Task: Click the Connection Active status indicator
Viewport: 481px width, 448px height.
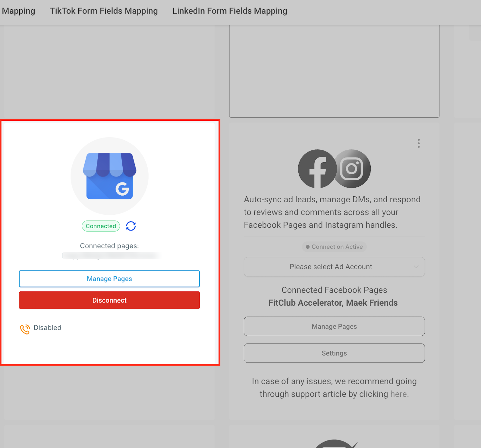Action: (x=334, y=247)
